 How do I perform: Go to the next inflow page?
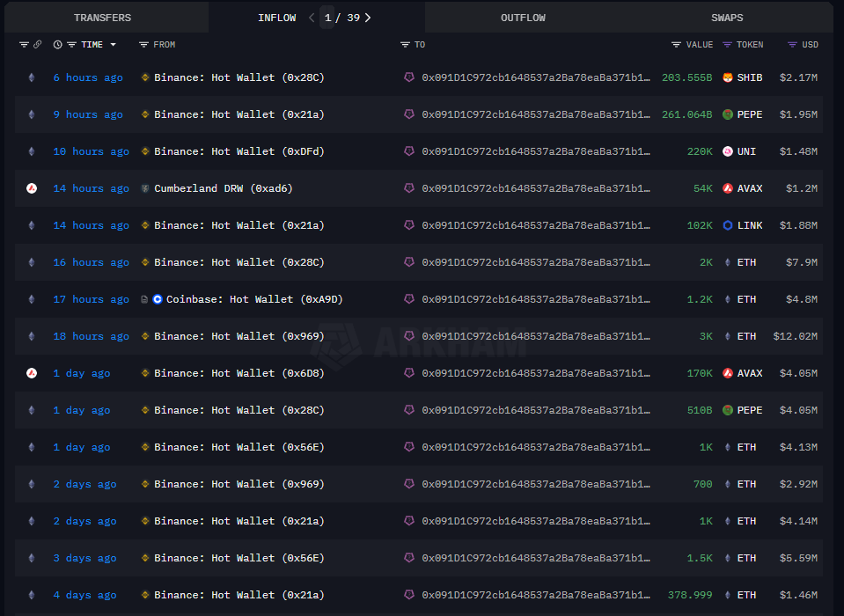pyautogui.click(x=368, y=18)
